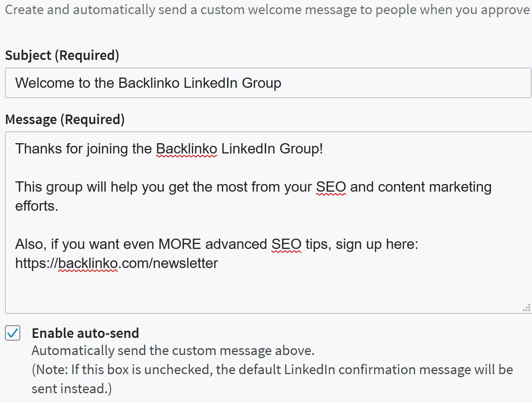Screen dimensions: 532x402
Task: Click the underlined 'SEO' before 'and content marketing'
Action: pyautogui.click(x=331, y=187)
